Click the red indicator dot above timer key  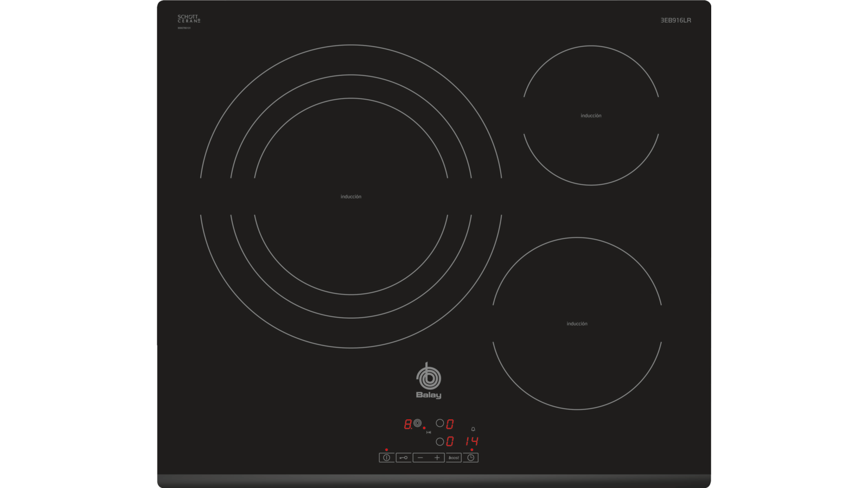471,450
